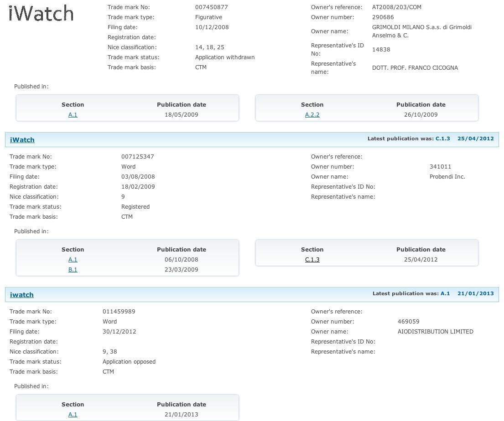The width and height of the screenshot is (504, 421).
Task: Select owner name AIODISTRIBUTION LIMITED
Action: [x=435, y=331]
